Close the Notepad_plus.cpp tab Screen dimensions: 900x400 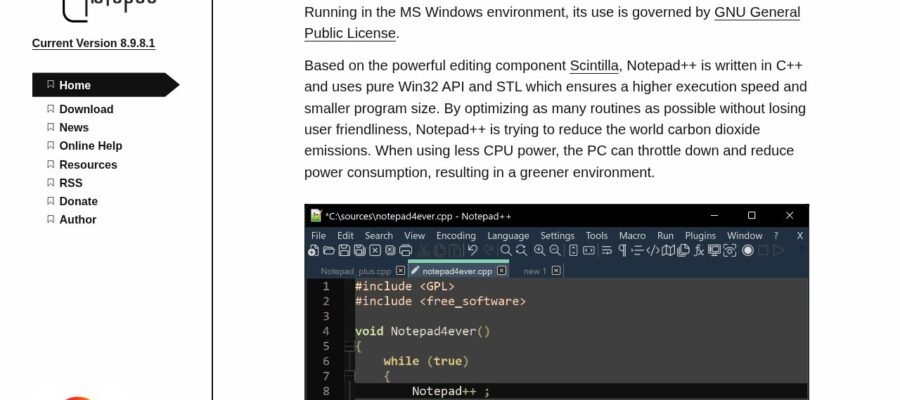click(x=401, y=271)
